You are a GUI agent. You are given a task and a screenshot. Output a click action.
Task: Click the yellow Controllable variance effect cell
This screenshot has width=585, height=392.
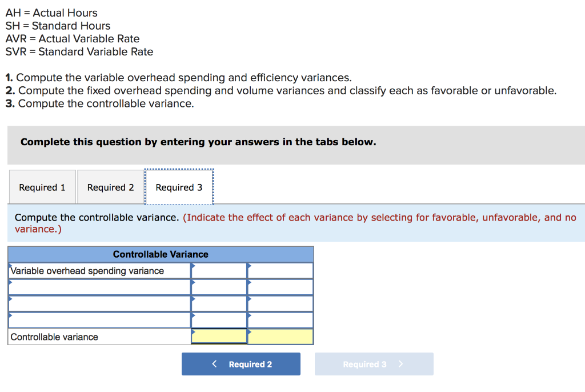[x=280, y=337]
